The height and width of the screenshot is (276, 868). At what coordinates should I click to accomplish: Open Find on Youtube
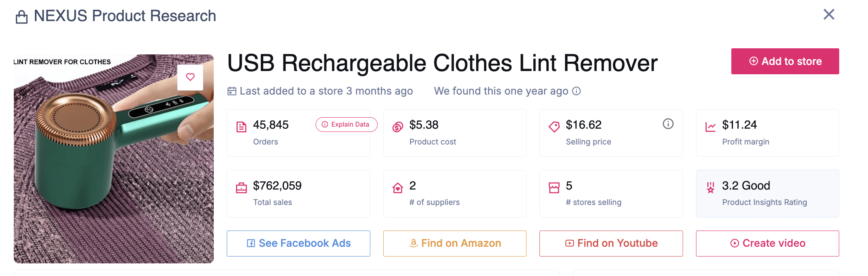tap(611, 243)
